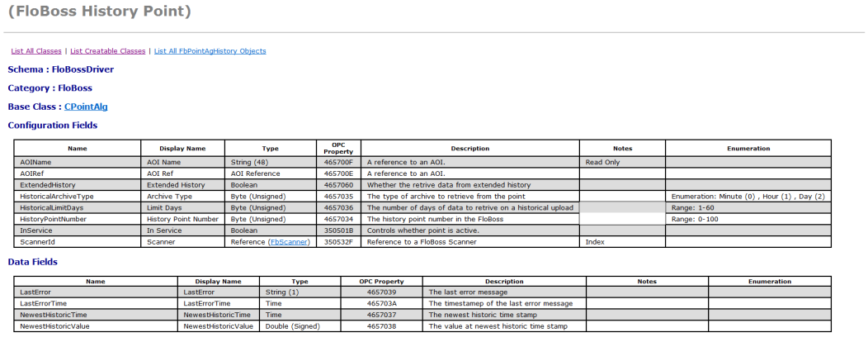
Task: Select the LastErrorTime name cell
Action: click(96, 303)
